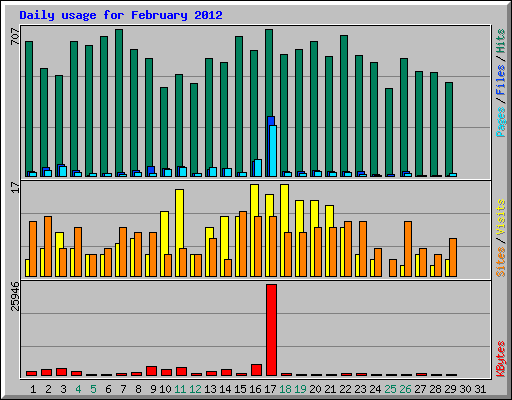Click the day 30 axis label
Viewport: 512px width, 400px height.
pyautogui.click(x=465, y=389)
